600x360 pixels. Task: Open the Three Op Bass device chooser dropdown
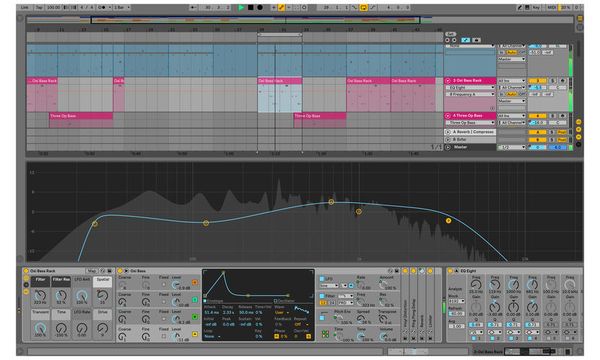pyautogui.click(x=470, y=122)
